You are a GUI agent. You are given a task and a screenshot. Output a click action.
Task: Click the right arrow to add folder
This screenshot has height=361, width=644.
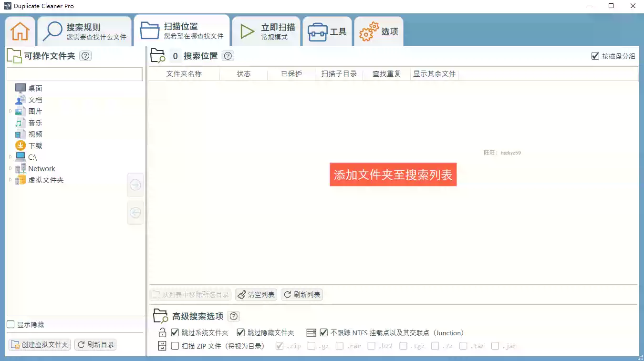(135, 185)
